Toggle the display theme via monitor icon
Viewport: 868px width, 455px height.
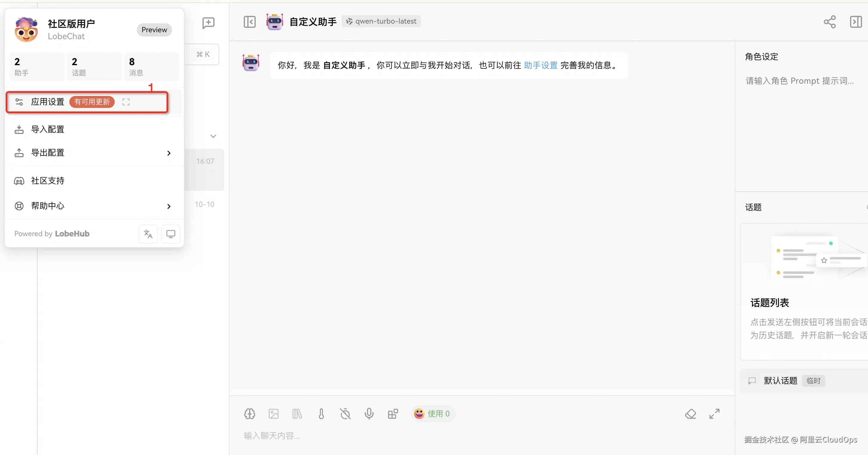click(x=171, y=233)
